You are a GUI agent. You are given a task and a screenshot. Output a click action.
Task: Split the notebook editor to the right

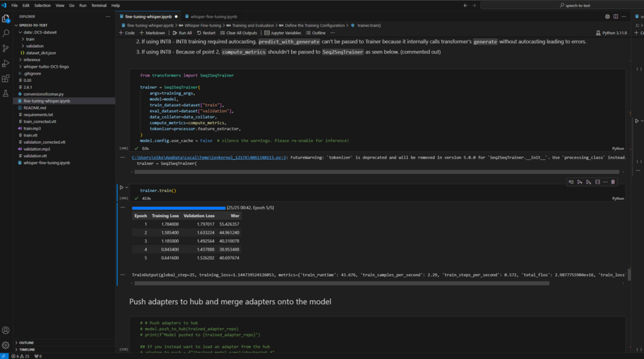pos(616,17)
